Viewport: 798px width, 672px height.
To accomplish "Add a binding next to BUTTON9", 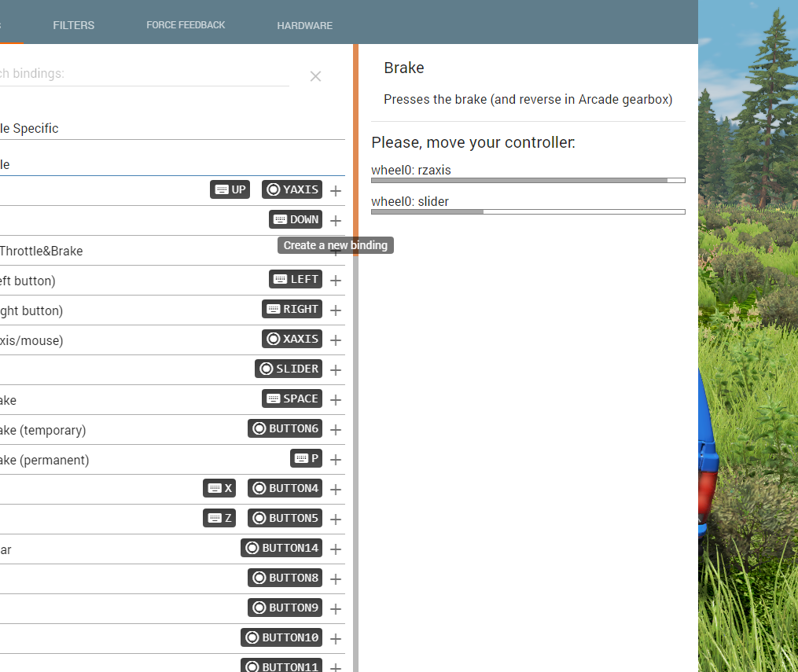I will tap(336, 609).
